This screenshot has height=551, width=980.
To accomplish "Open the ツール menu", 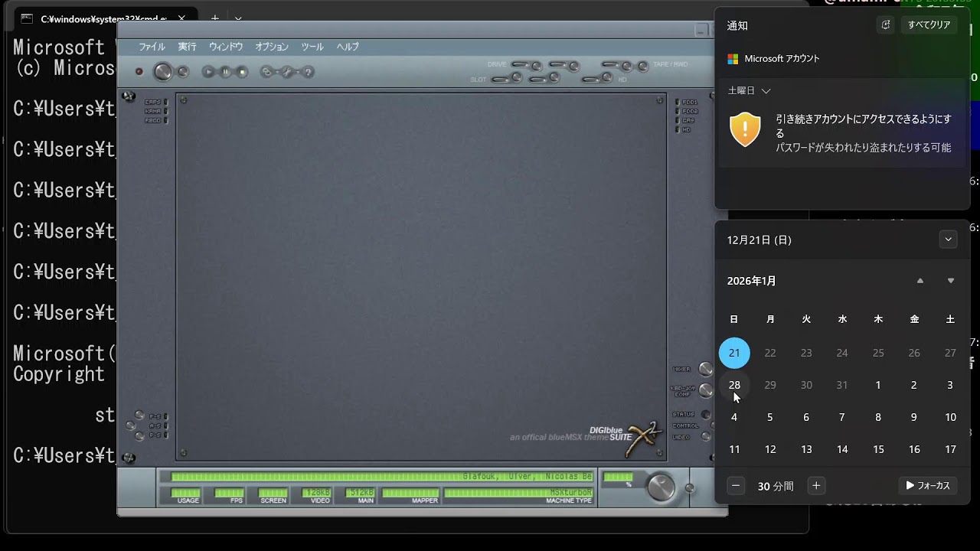I will [x=312, y=47].
